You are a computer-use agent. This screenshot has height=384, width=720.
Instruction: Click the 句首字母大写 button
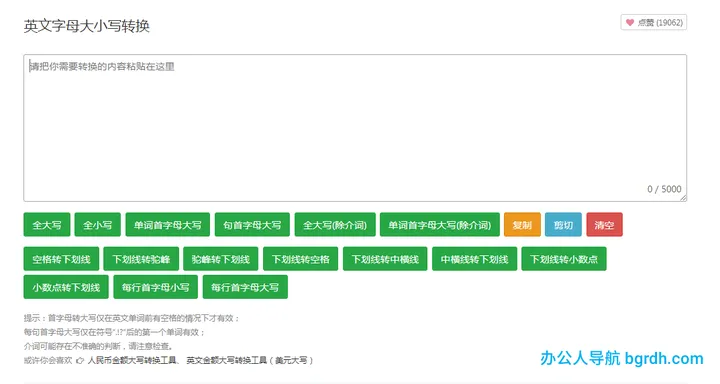coord(252,225)
